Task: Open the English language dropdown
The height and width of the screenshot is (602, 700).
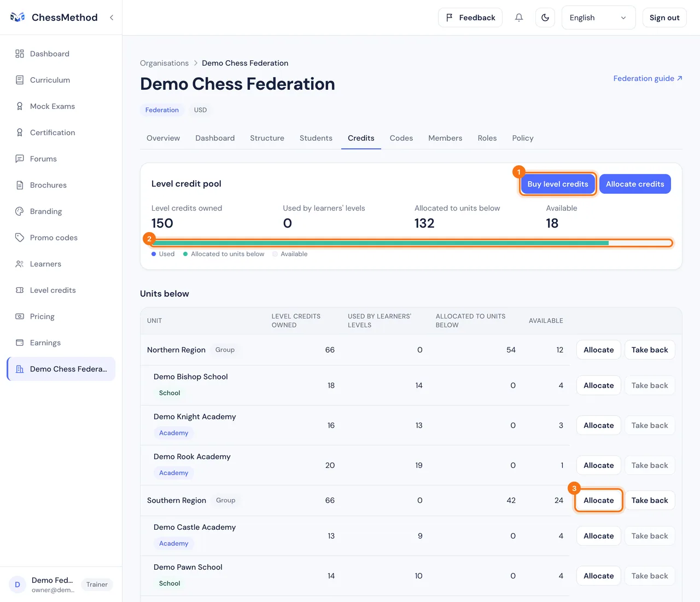Action: coord(598,18)
